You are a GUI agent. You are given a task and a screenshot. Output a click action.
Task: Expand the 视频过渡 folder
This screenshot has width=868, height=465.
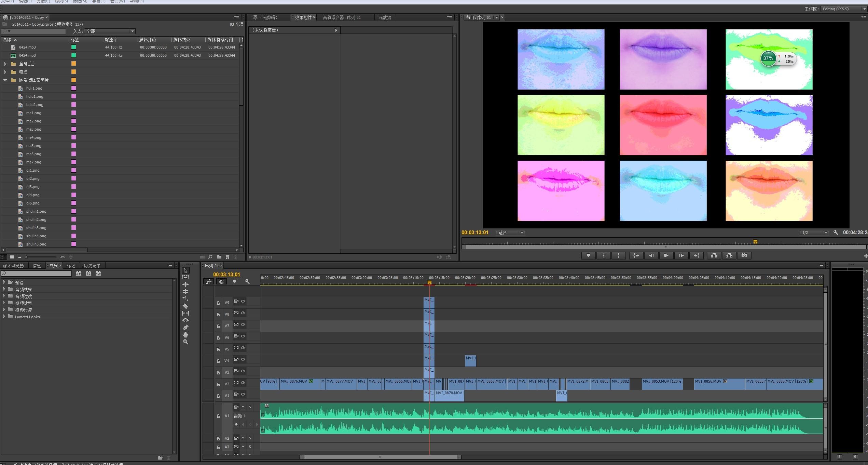(x=4, y=310)
